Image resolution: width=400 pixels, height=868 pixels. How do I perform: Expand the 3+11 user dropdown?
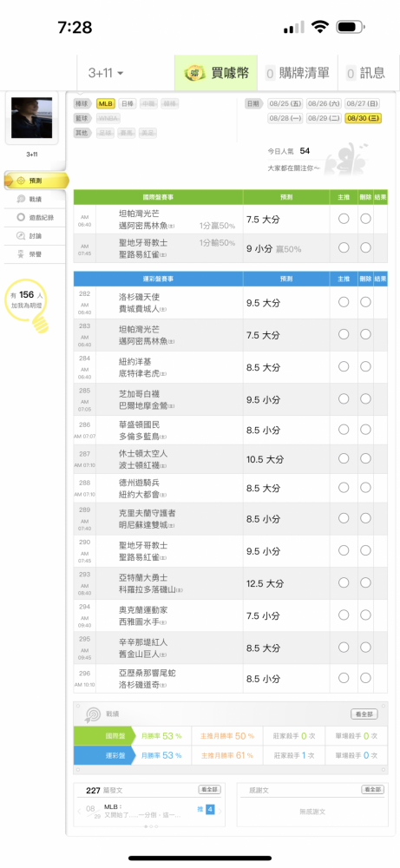[106, 73]
